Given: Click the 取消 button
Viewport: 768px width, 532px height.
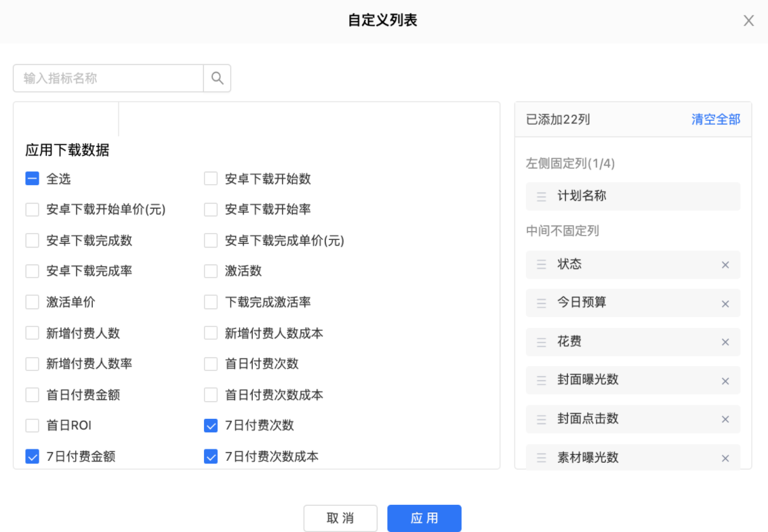Looking at the screenshot, I should pyautogui.click(x=340, y=518).
